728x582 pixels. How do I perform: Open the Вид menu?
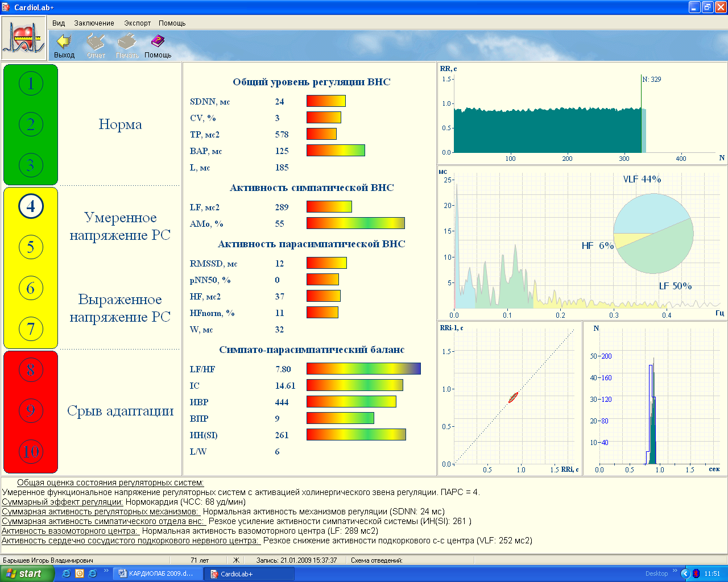pyautogui.click(x=59, y=23)
